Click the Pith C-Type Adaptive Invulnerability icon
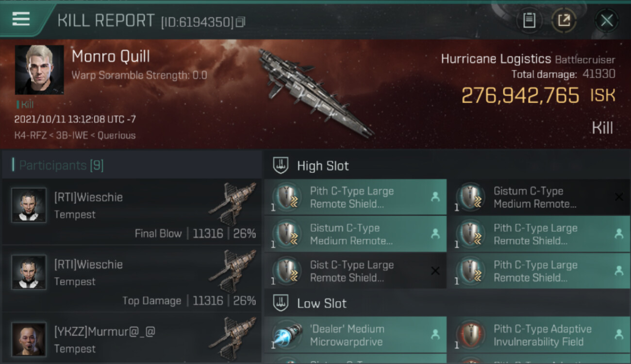The height and width of the screenshot is (364, 631). pos(471,335)
